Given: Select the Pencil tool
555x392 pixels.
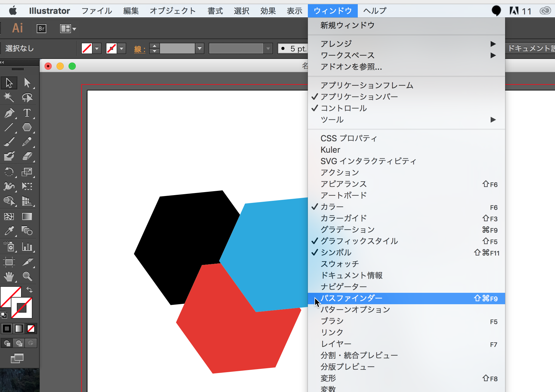Looking at the screenshot, I should [x=27, y=142].
